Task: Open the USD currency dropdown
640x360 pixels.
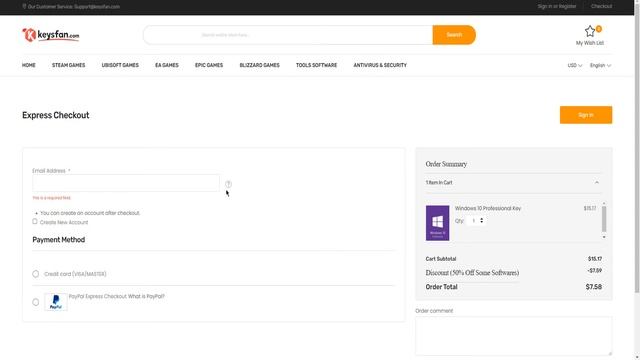Action: (x=575, y=65)
